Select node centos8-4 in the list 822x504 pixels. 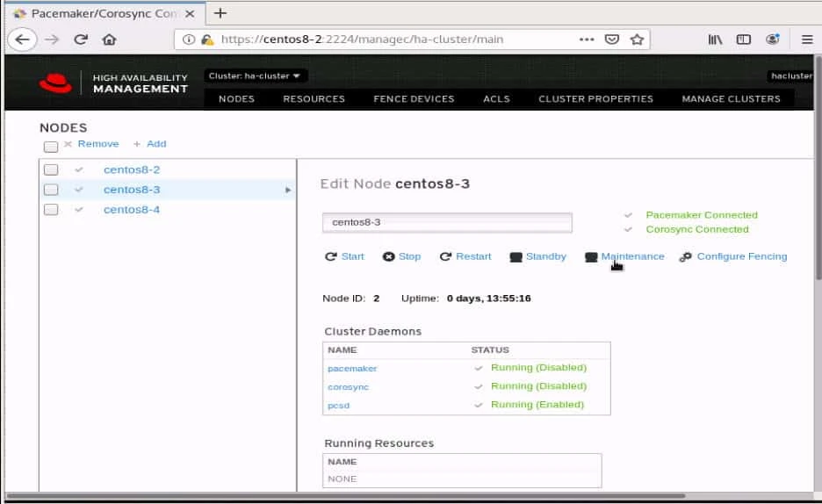pos(132,210)
